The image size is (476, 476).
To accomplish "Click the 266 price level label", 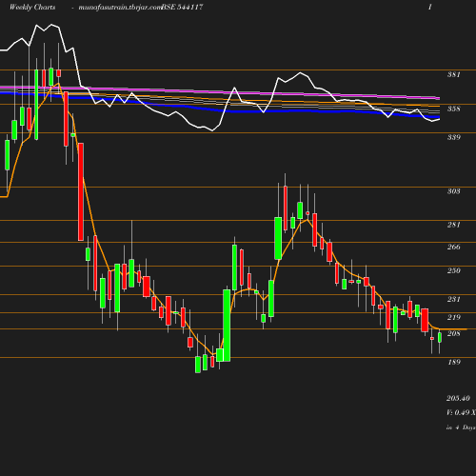I will [454, 247].
